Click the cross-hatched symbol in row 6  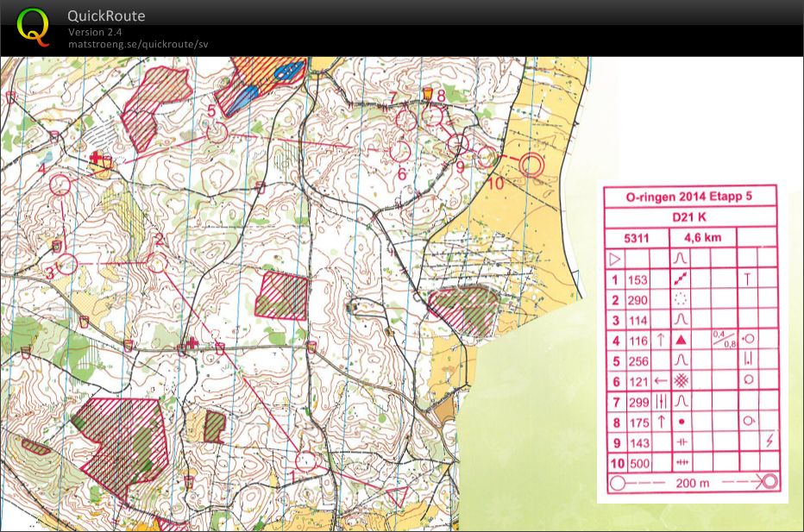click(x=681, y=380)
